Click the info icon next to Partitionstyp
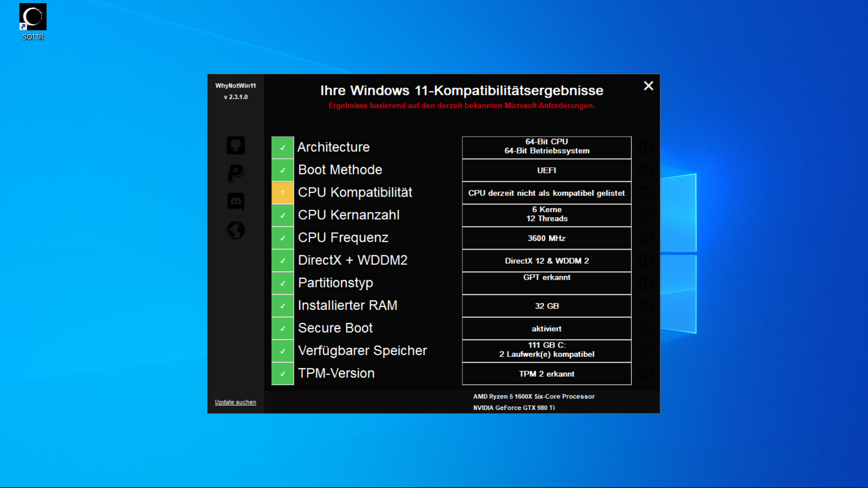The image size is (868, 488). [x=646, y=283]
